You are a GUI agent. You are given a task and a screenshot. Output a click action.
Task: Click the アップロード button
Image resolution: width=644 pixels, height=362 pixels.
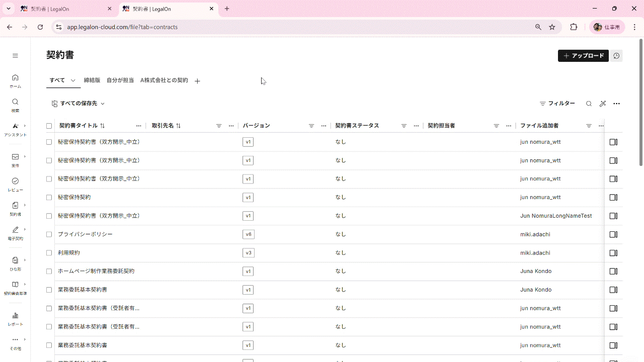point(583,56)
